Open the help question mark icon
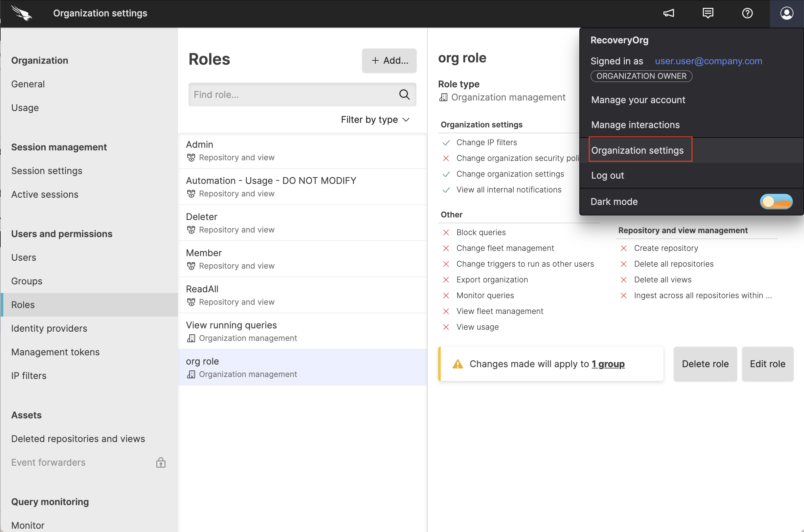 [x=747, y=13]
